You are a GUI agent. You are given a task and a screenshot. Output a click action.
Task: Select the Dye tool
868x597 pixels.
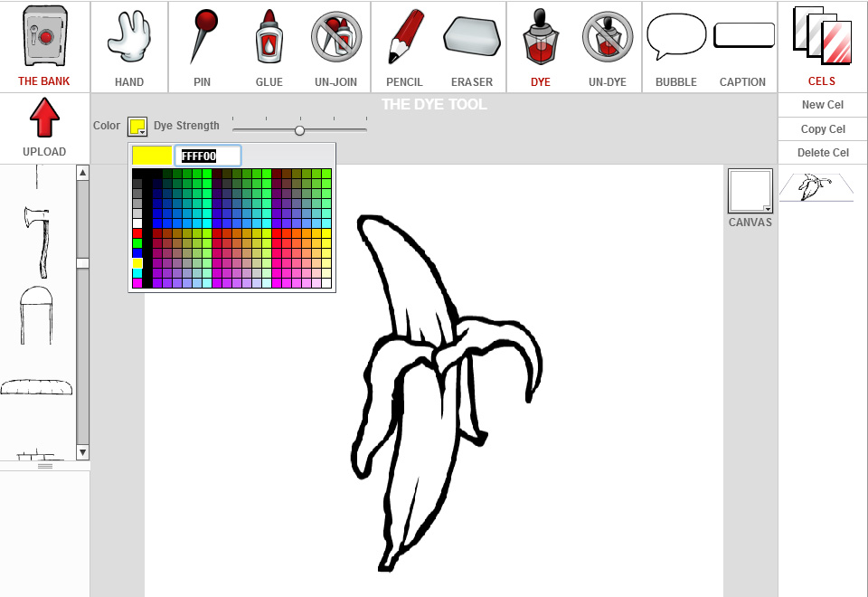pyautogui.click(x=541, y=36)
